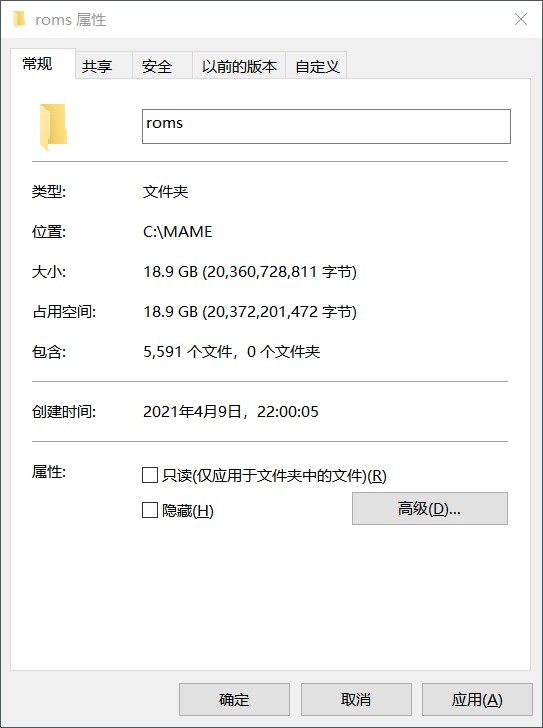Screen dimensions: 543x728
Task: Click the 类型 label
Action: [49, 191]
